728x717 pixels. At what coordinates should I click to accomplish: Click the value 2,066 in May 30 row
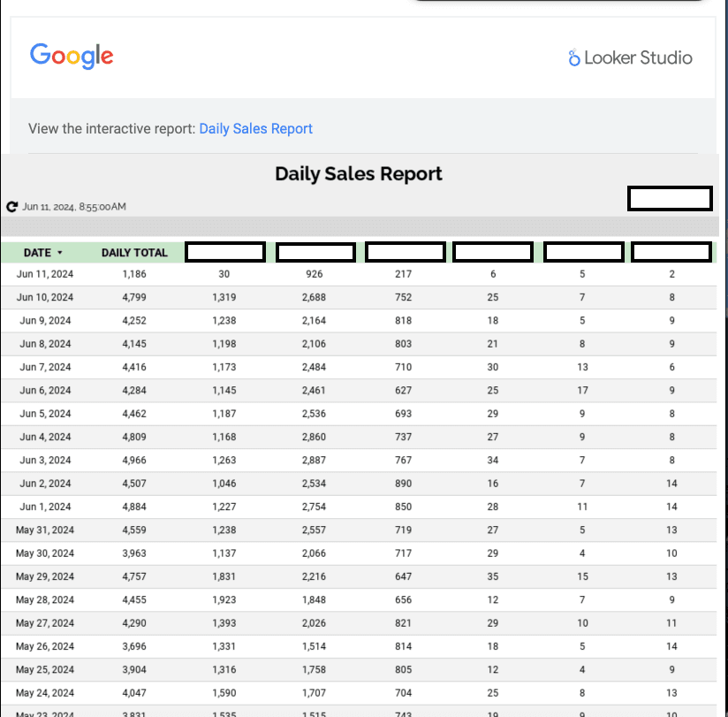click(x=314, y=553)
